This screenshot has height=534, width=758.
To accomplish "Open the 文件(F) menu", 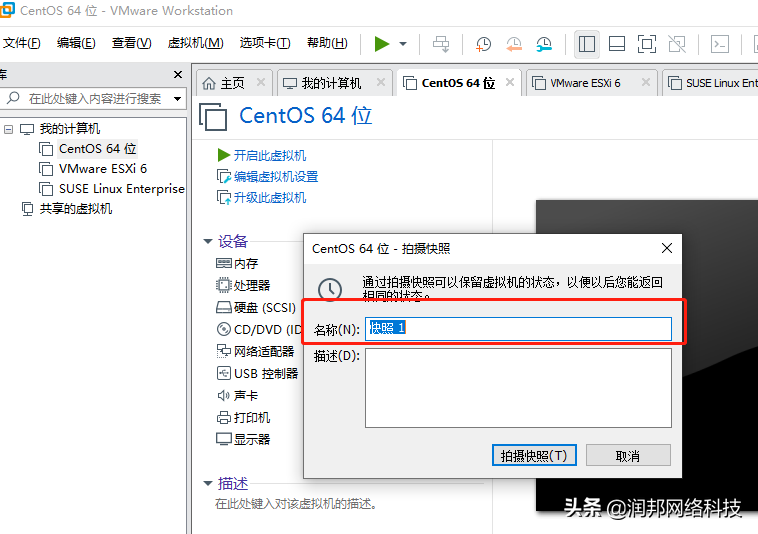I will pos(21,43).
